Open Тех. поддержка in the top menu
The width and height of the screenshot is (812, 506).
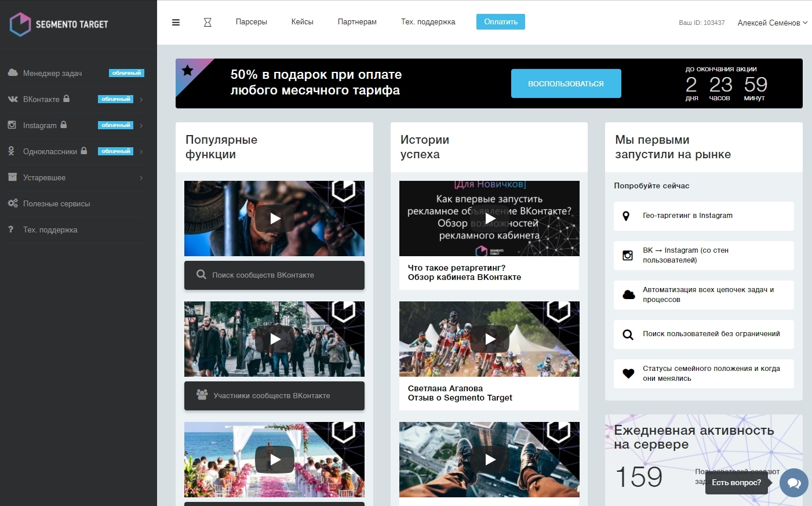[x=428, y=22]
